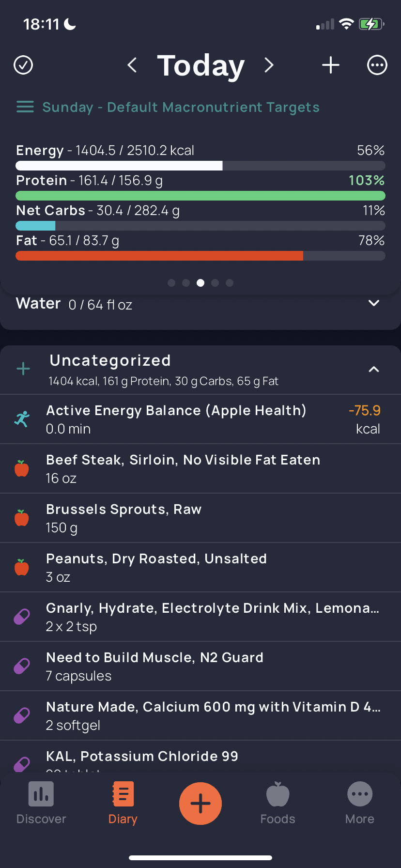Go to next day arrow
This screenshot has height=868, width=401.
point(269,65)
